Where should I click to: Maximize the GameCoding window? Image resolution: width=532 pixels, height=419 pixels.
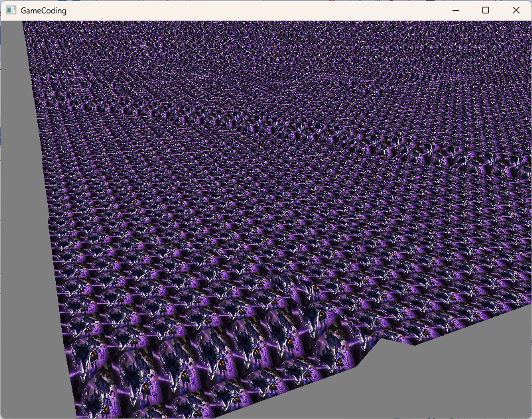[x=486, y=10]
